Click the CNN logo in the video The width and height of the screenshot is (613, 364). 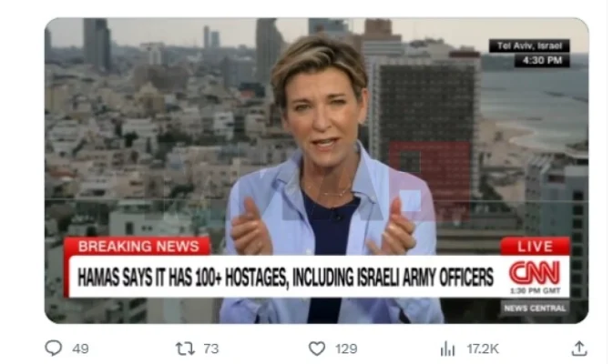(x=535, y=273)
